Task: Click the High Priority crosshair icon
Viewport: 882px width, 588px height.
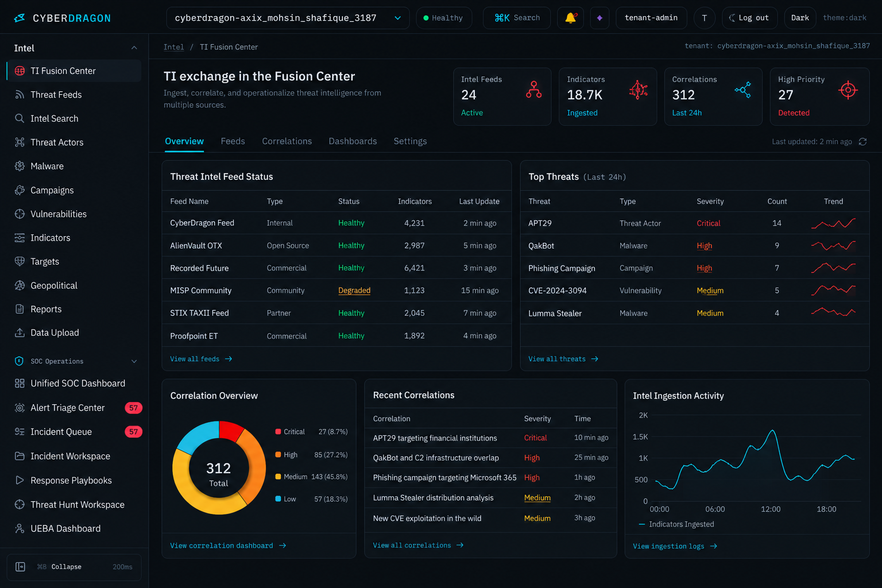Action: point(848,90)
